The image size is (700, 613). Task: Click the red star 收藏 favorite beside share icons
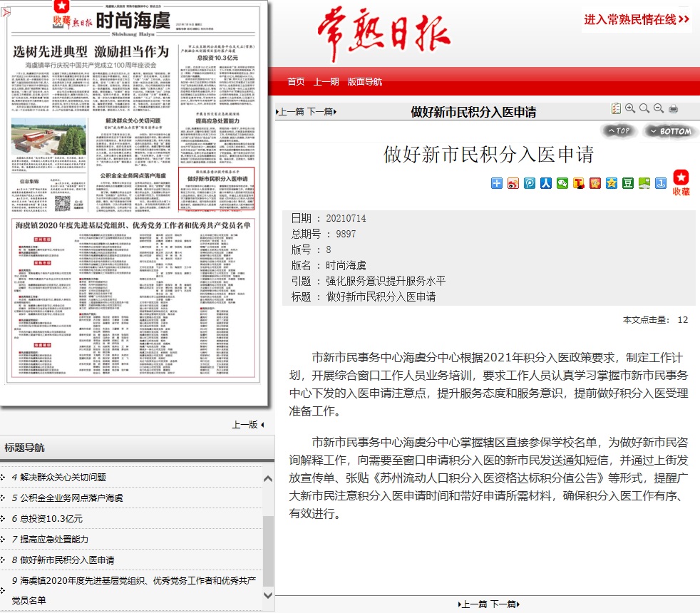tap(681, 182)
